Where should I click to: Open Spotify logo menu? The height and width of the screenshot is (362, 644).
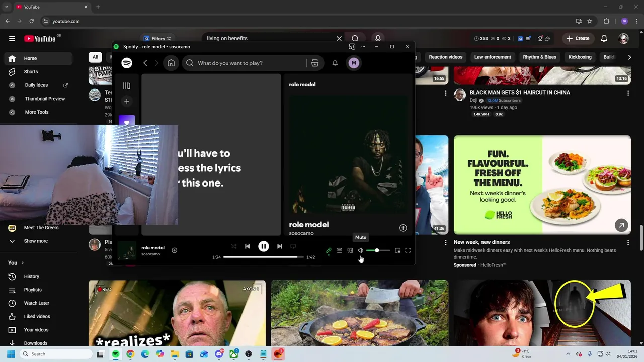[127, 63]
